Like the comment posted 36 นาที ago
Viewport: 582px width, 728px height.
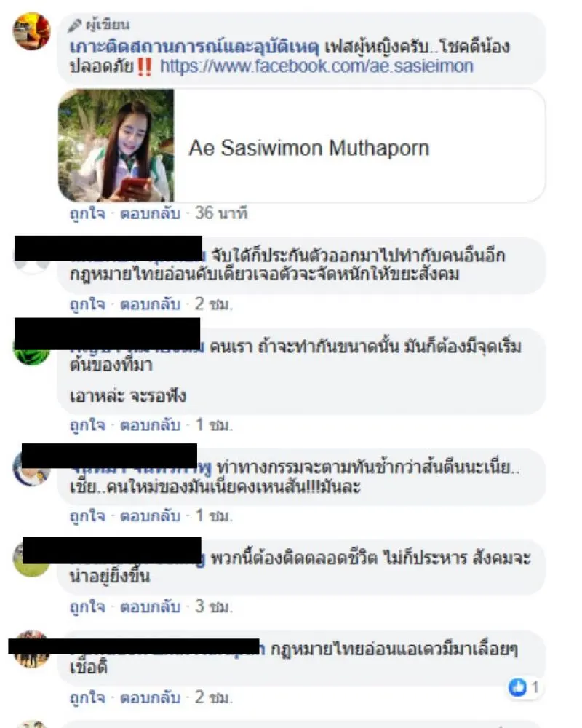click(87, 213)
